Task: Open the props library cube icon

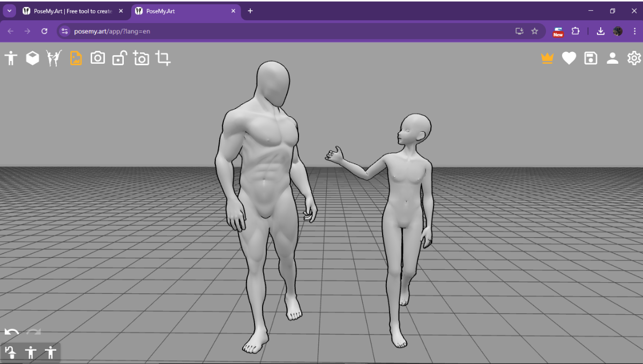Action: (x=32, y=58)
